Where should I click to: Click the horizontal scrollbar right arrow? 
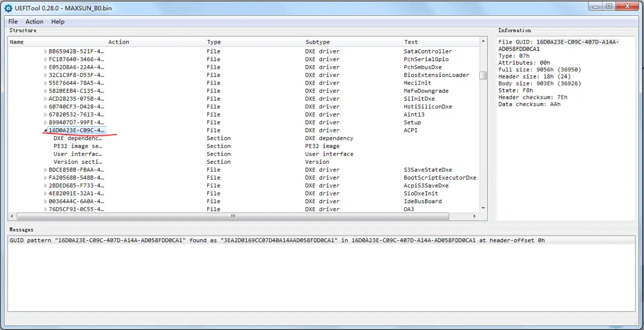474,216
